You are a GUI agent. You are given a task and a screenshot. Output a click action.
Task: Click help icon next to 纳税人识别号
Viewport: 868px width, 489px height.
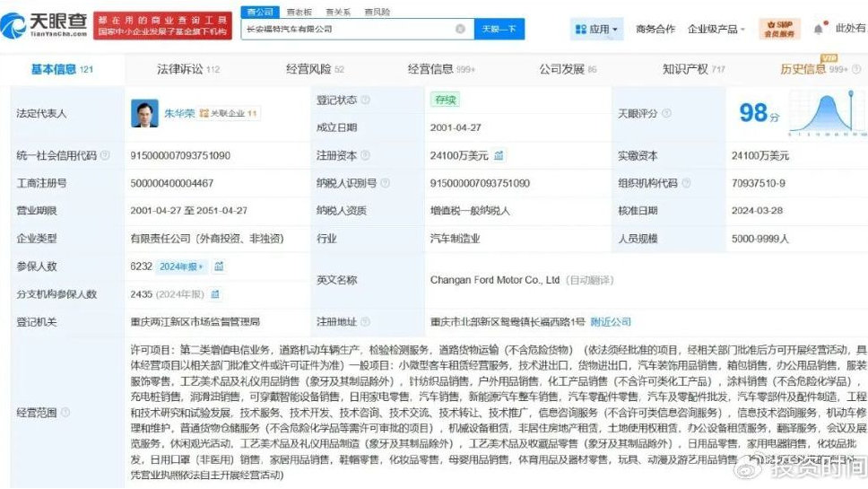(x=386, y=183)
